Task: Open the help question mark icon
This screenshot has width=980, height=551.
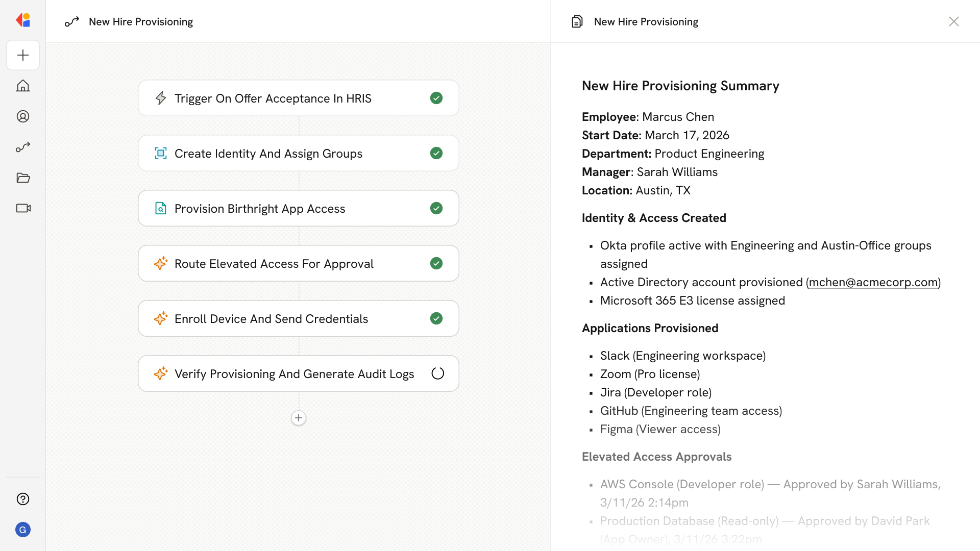Action: coord(23,499)
